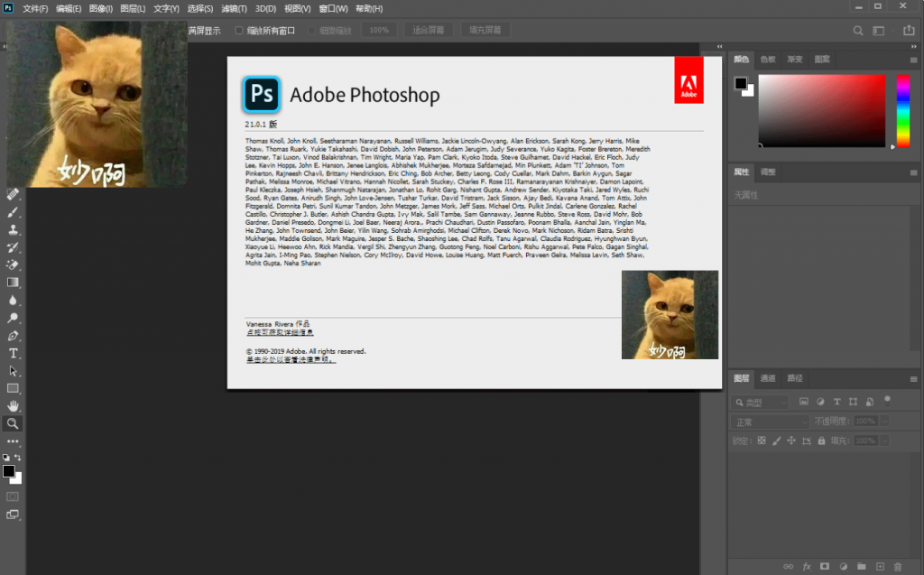This screenshot has height=575, width=924.
Task: Toggle Quick Mask mode in the toolbar
Action: (13, 496)
